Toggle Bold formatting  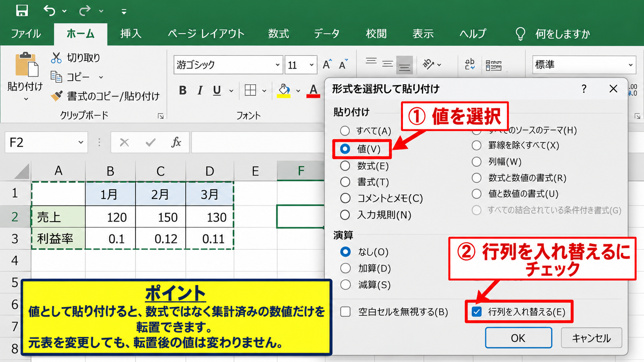[183, 90]
